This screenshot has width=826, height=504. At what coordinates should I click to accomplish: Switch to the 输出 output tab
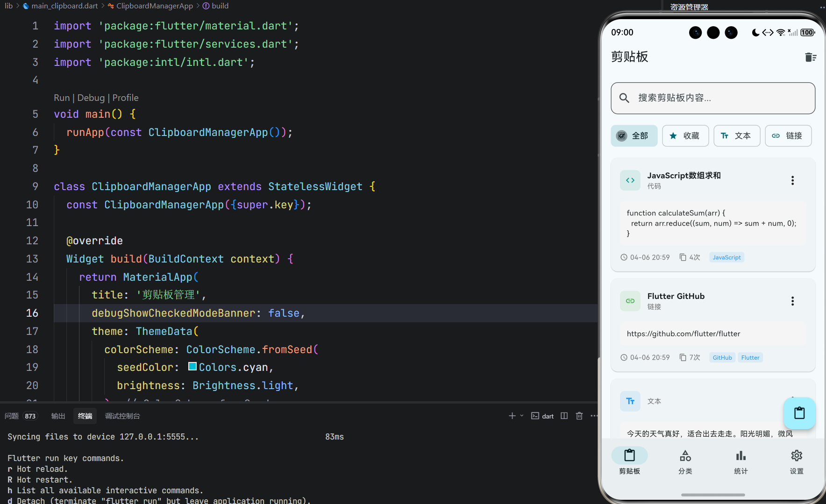[x=58, y=416]
